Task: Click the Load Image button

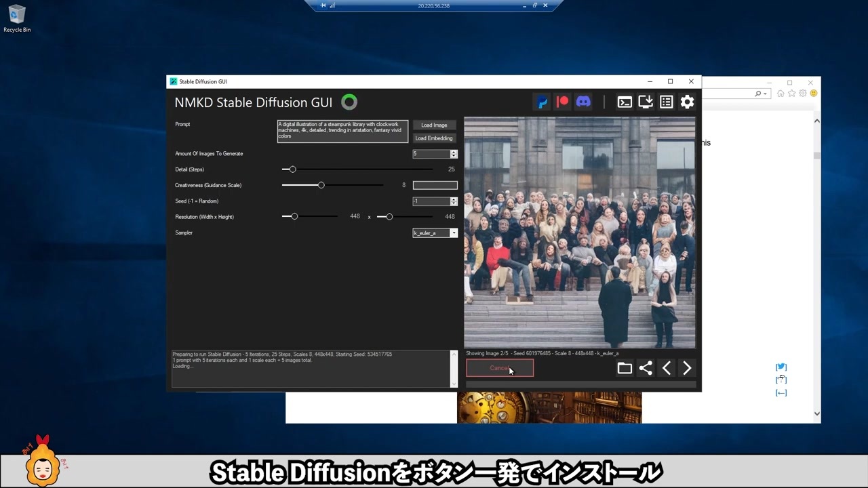Action: coord(433,125)
